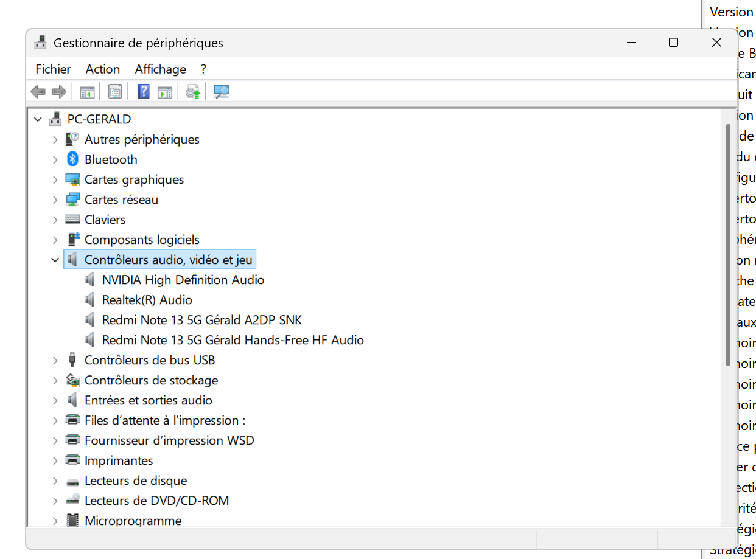Expand the Claviers node
Image resolution: width=756 pixels, height=559 pixels.
55,220
